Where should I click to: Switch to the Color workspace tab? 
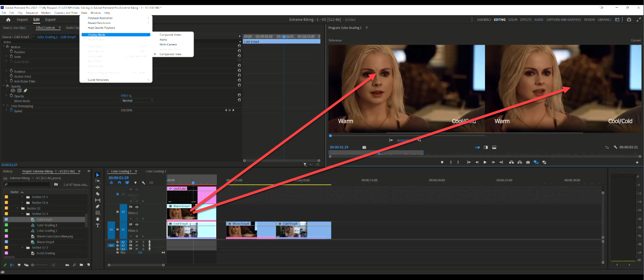pos(513,20)
